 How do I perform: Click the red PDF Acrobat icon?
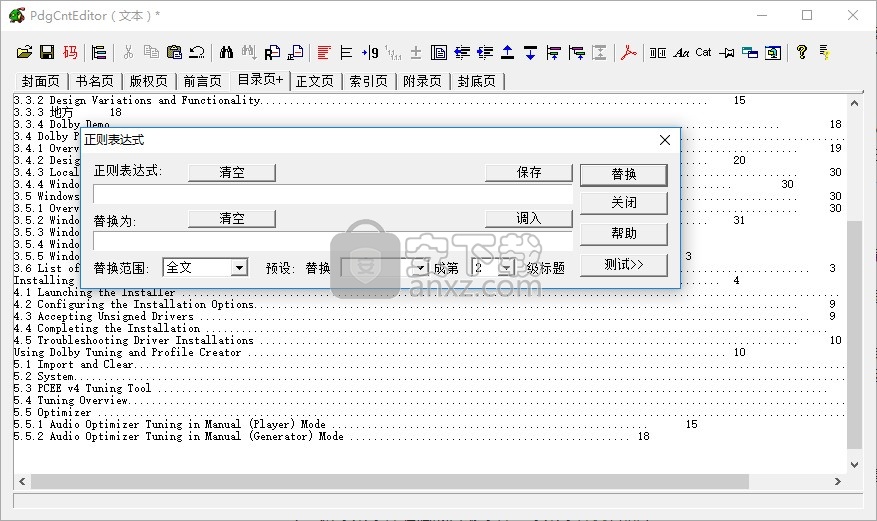coord(629,53)
